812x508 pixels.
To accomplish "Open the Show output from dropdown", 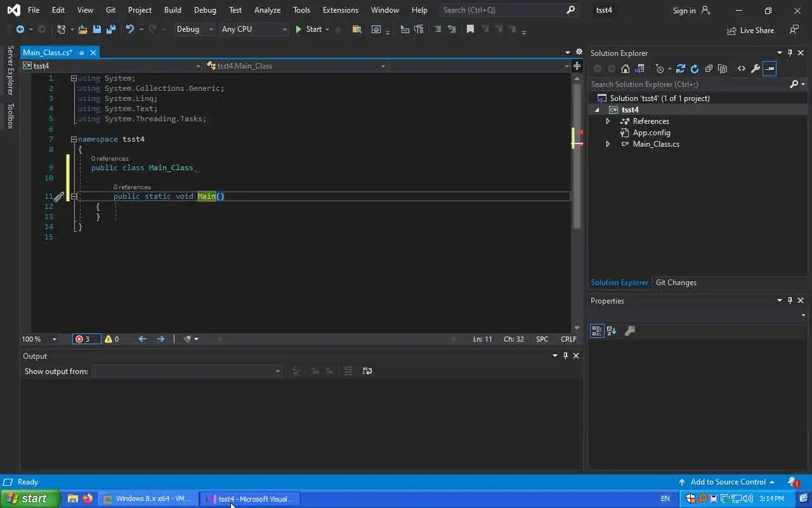I will (187, 371).
